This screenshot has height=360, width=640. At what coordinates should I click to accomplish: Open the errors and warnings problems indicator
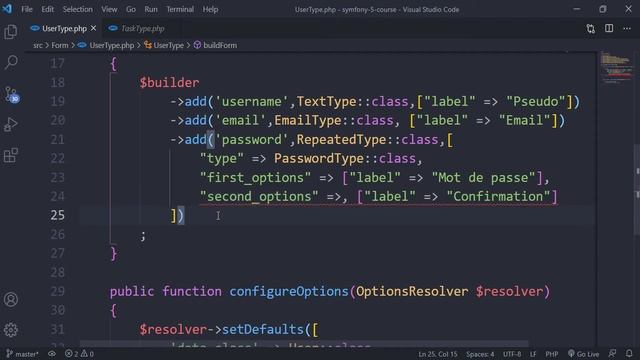pos(79,354)
